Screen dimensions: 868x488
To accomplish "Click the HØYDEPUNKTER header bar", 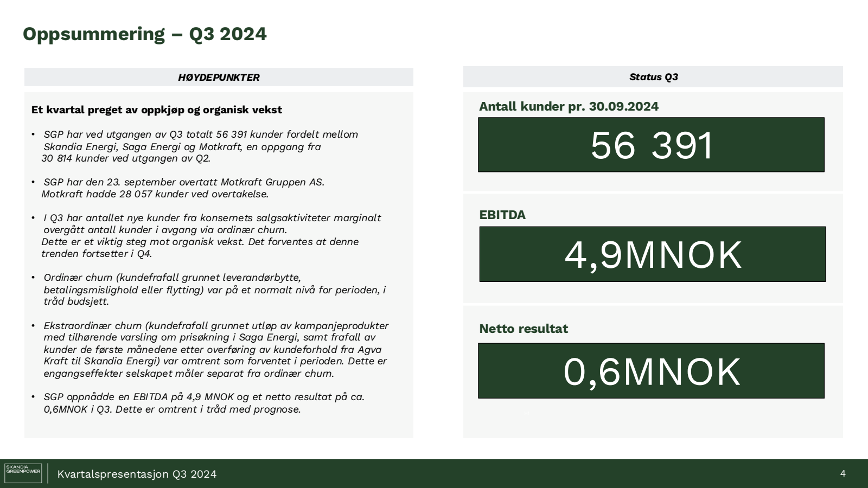I will click(219, 77).
